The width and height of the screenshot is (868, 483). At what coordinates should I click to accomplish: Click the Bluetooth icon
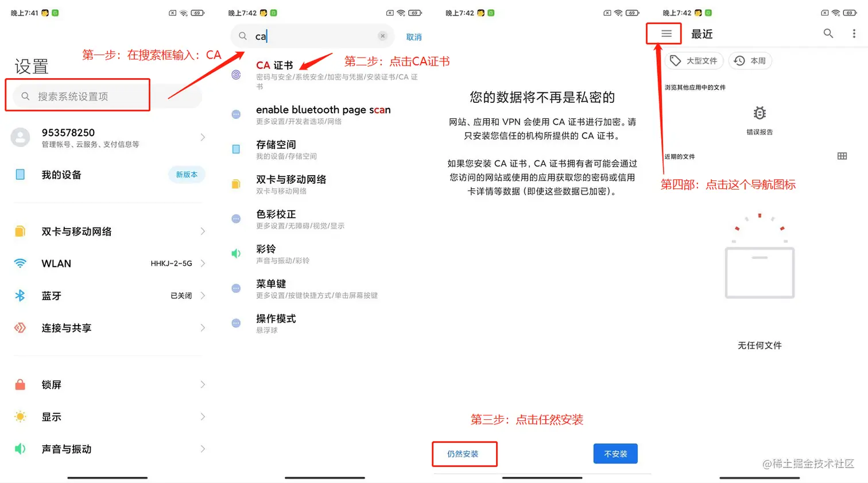[20, 296]
